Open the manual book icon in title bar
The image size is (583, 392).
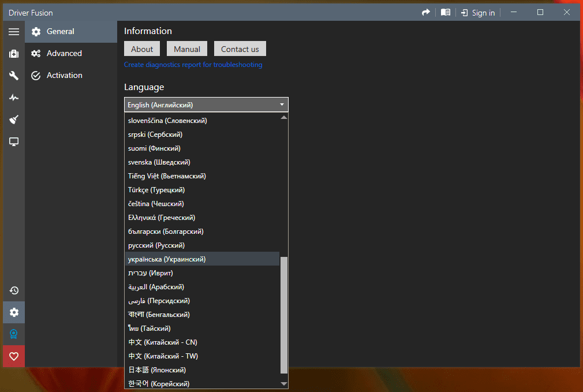coord(446,13)
